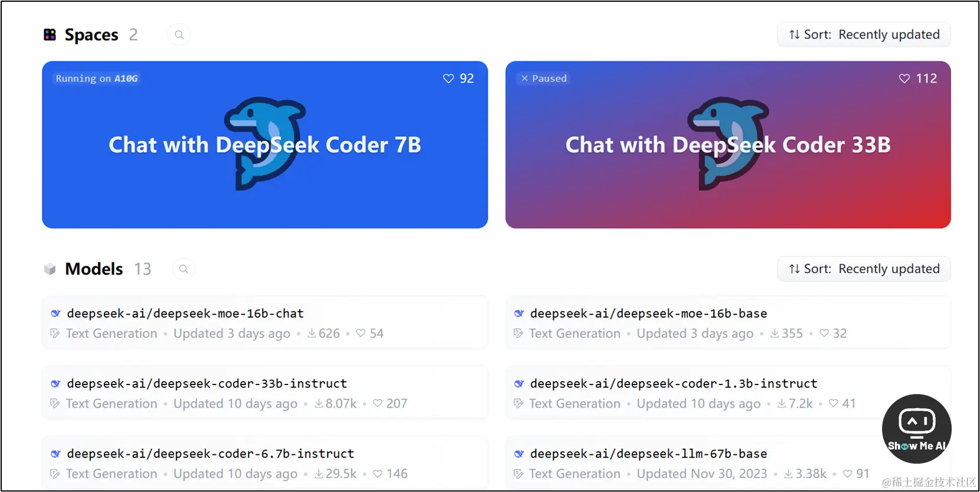Click the Models search magnifier icon
This screenshot has width=980, height=492.
[184, 269]
